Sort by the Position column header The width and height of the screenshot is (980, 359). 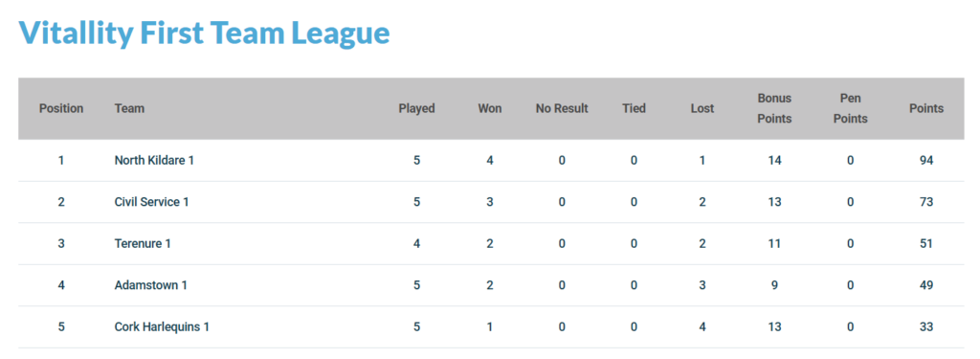pos(61,108)
